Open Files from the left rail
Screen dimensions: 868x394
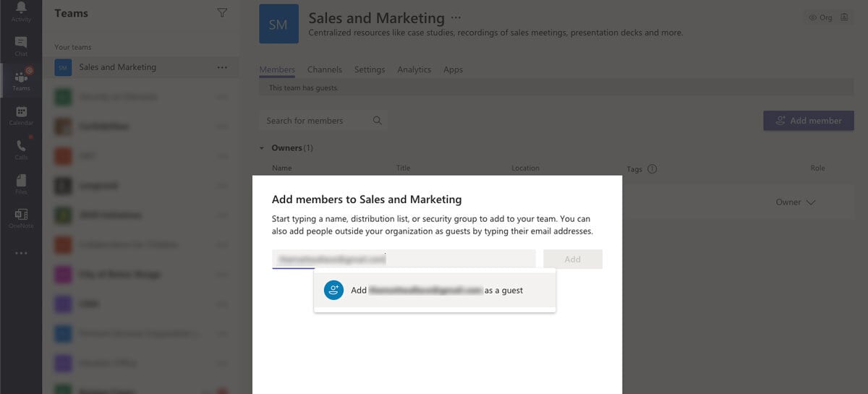[21, 184]
